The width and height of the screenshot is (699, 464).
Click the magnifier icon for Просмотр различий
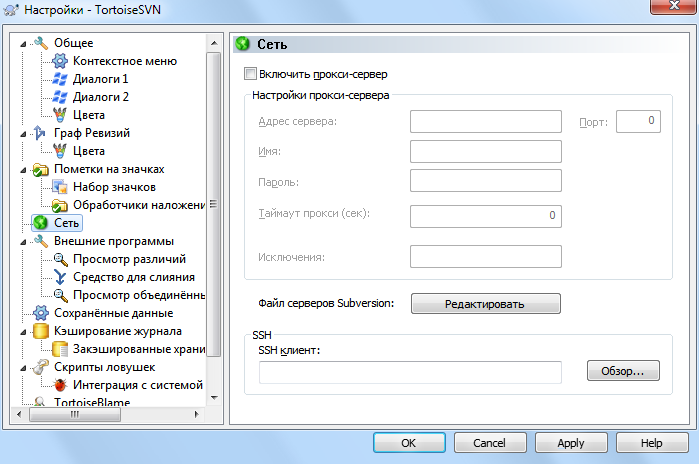coord(60,259)
